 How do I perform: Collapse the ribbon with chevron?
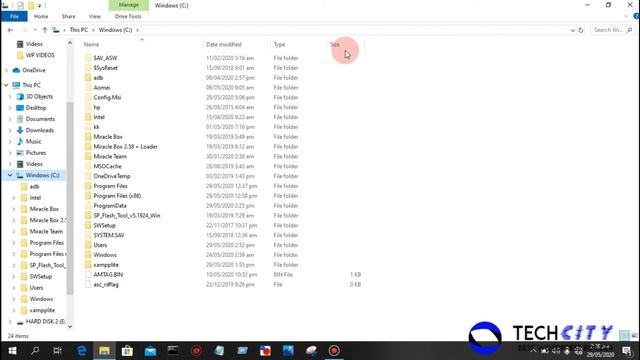(626, 16)
